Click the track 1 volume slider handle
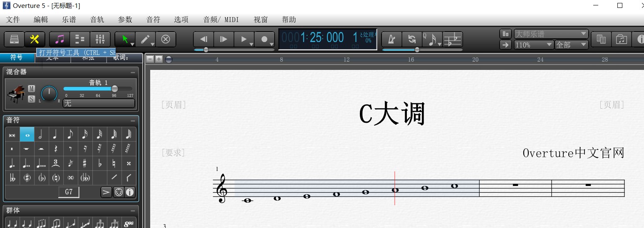This screenshot has height=228, width=644. [x=114, y=89]
